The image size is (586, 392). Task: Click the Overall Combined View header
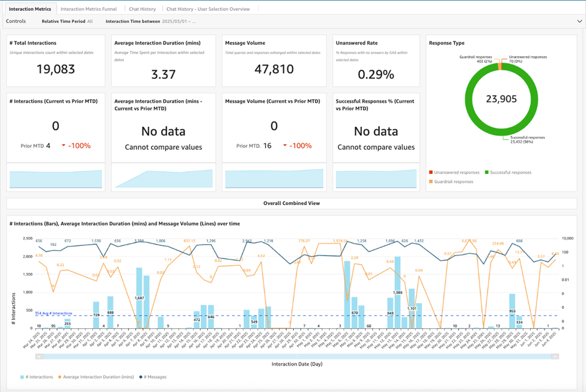coord(291,203)
